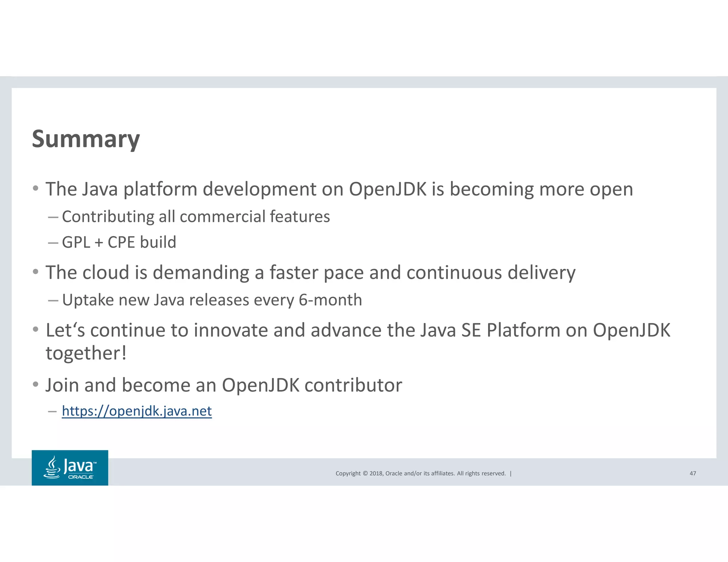Click the copyright 2018 Oracle footer text

[x=421, y=473]
